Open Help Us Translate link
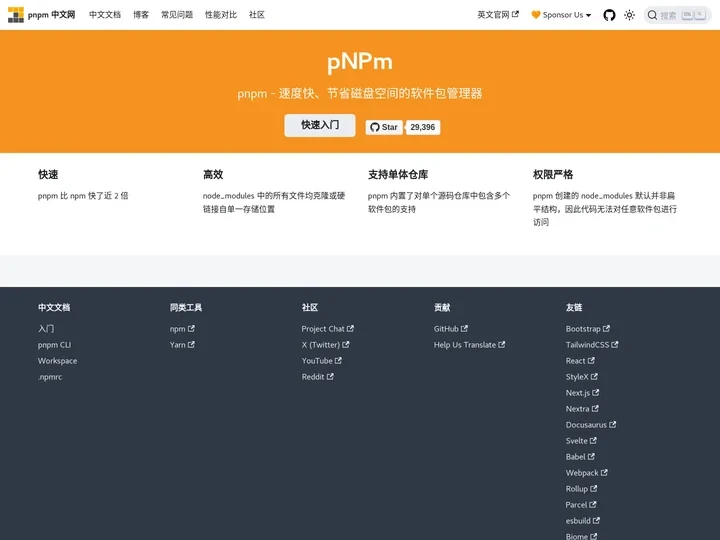720x540 pixels. click(469, 345)
